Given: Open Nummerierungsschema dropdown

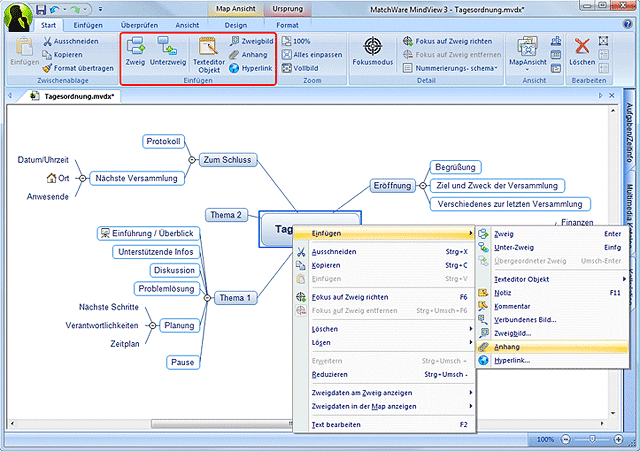Looking at the screenshot, I should tap(457, 68).
